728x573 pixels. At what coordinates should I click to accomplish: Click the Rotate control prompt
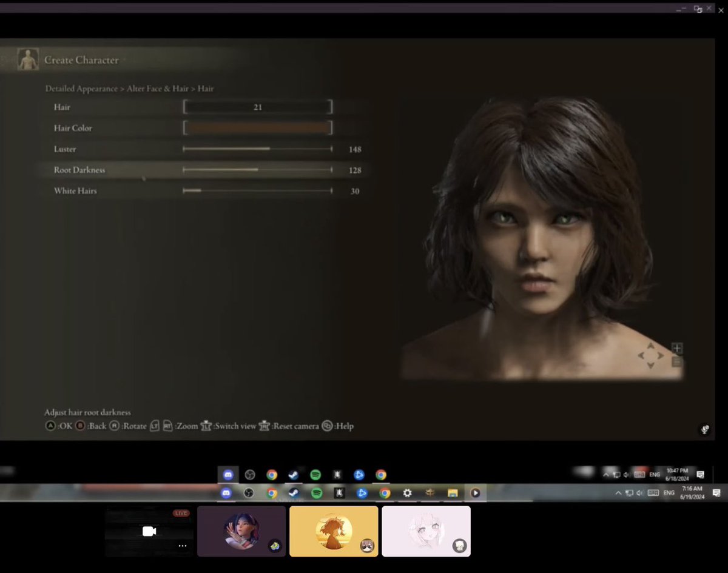[x=128, y=426]
